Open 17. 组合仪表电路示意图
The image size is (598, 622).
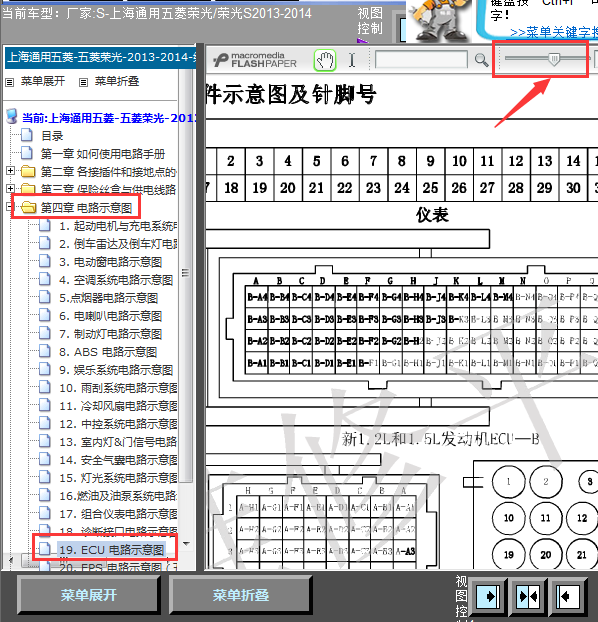click(x=118, y=514)
